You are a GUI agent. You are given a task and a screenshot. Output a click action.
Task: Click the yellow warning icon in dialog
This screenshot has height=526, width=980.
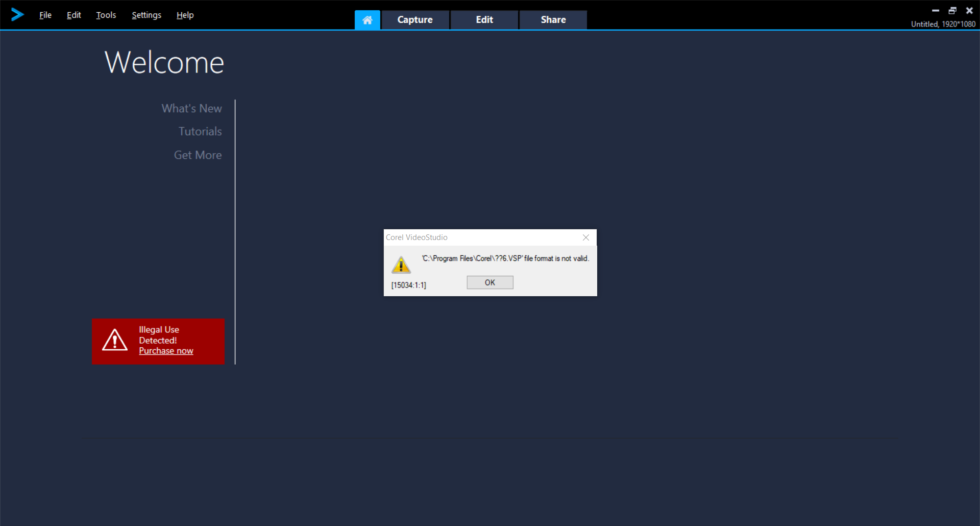401,265
